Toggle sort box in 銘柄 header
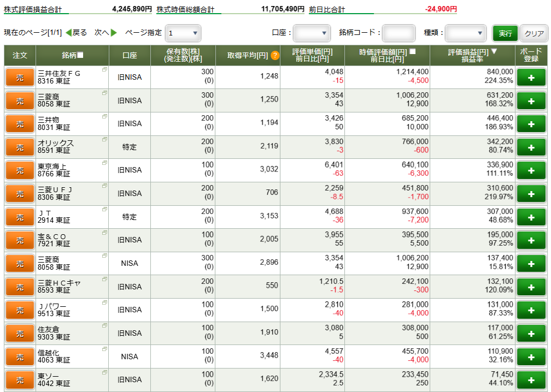551x392 pixels. click(x=80, y=55)
